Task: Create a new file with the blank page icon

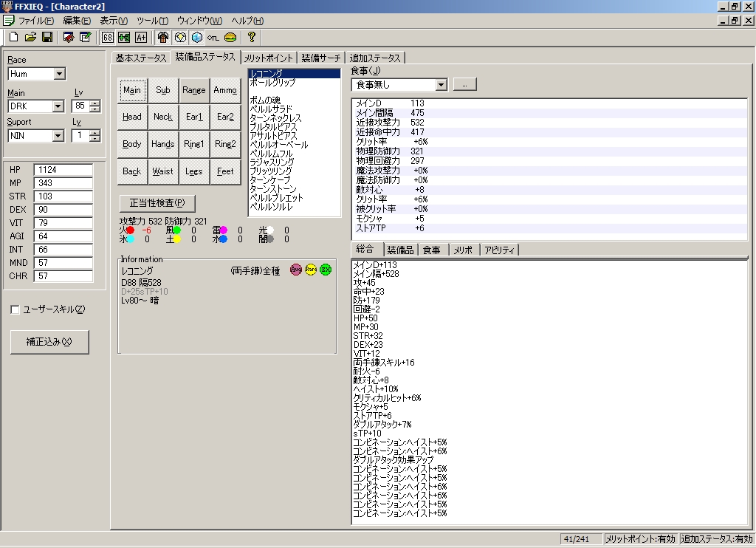Action: (14, 37)
